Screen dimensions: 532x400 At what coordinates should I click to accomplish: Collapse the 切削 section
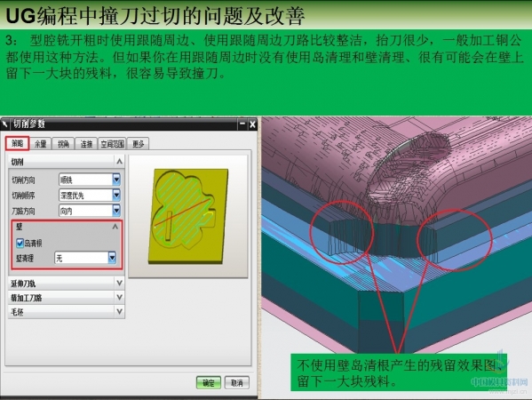click(x=119, y=161)
